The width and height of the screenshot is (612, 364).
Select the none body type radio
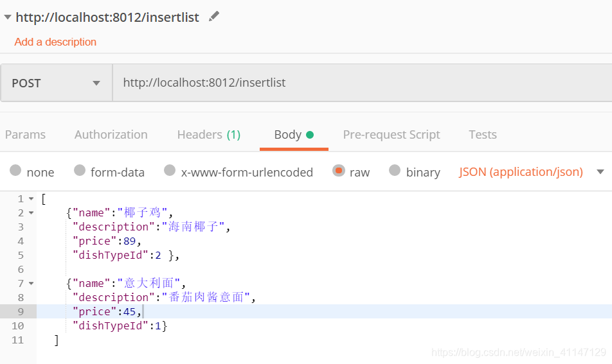pyautogui.click(x=15, y=170)
